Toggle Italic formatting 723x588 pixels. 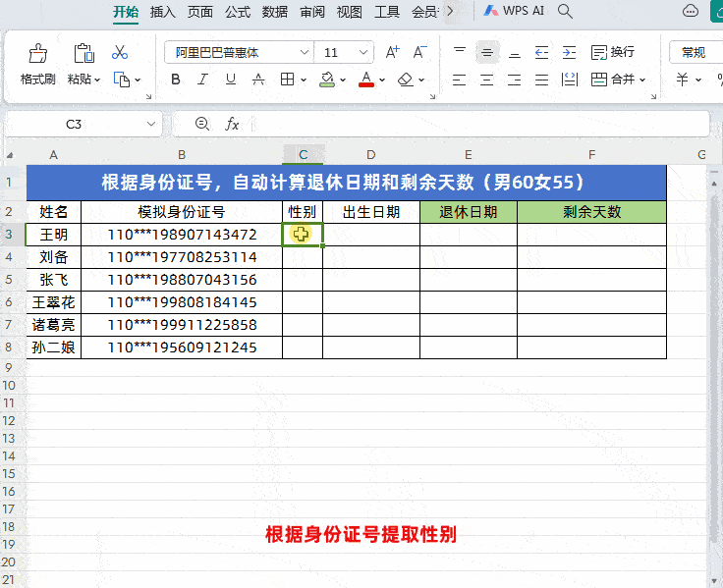pyautogui.click(x=203, y=80)
